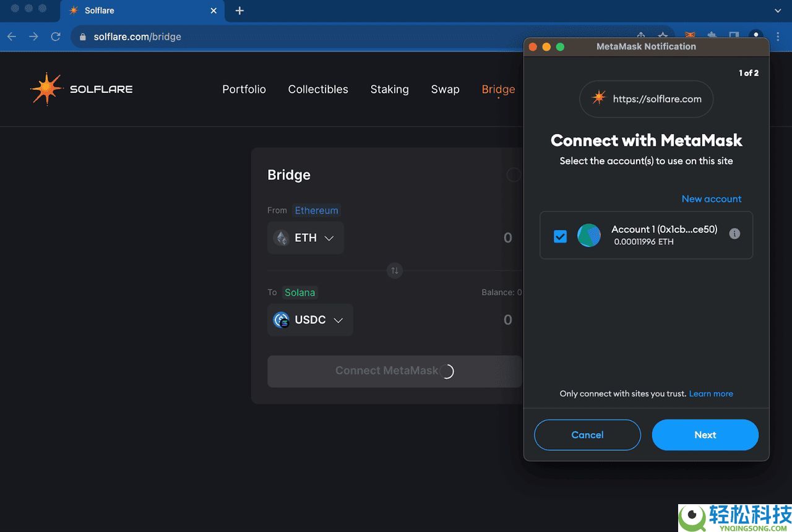Image resolution: width=792 pixels, height=532 pixels.
Task: Click the Solflare site icon in MetaMask popup
Action: [x=599, y=98]
